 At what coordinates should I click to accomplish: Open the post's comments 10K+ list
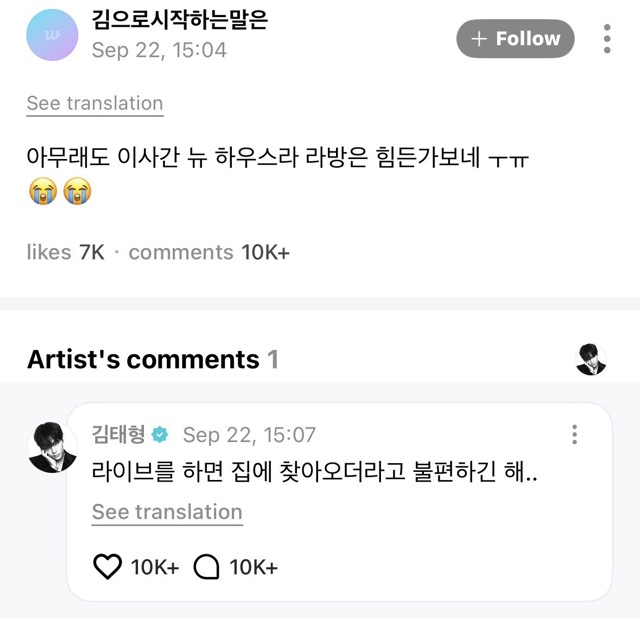209,252
